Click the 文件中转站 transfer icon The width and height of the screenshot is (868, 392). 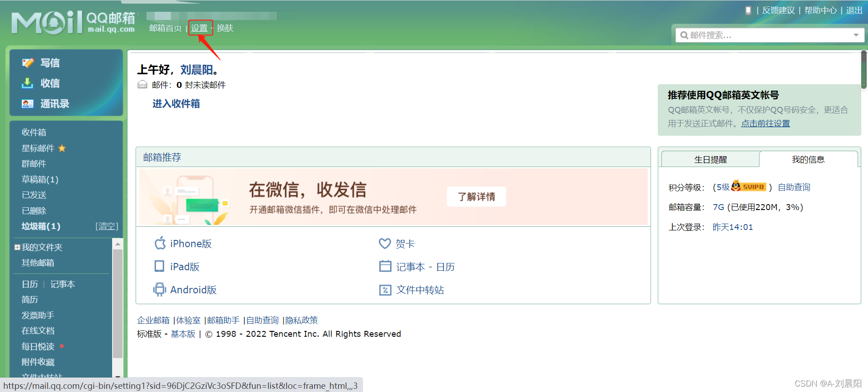click(385, 290)
